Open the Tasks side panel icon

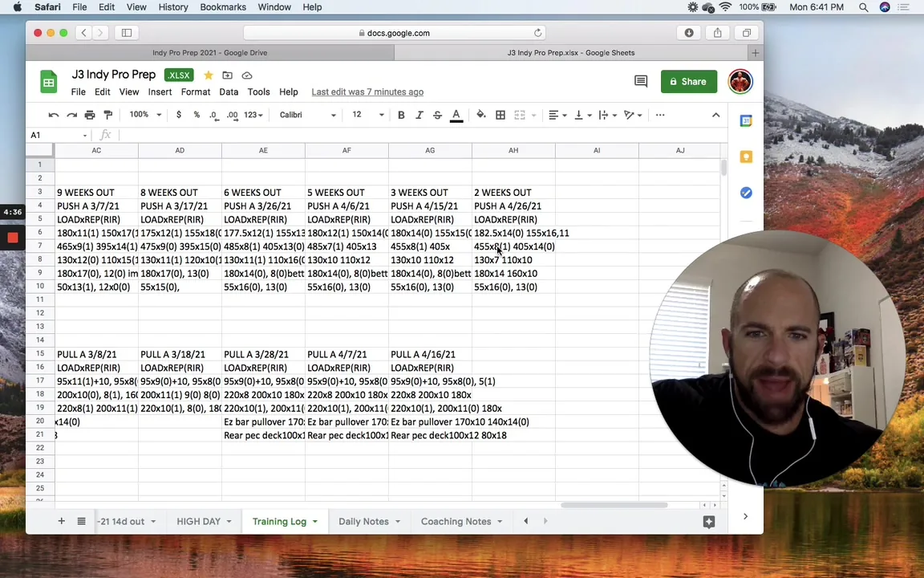(x=745, y=193)
